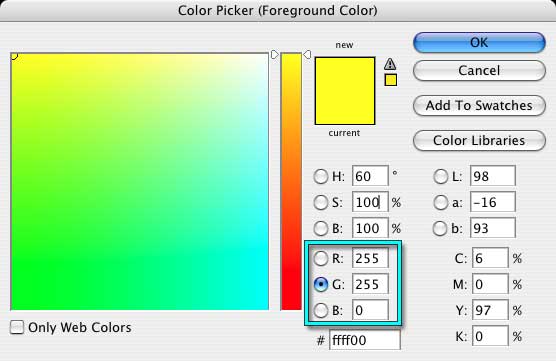Click the S value field showing 100
Image resolution: width=556 pixels, height=361 pixels.
pyautogui.click(x=370, y=202)
